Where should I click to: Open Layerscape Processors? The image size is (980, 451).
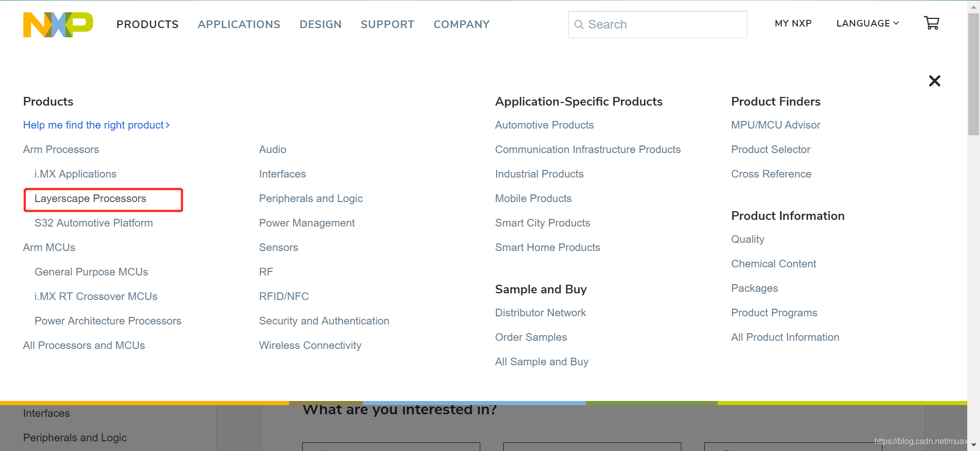tap(90, 198)
